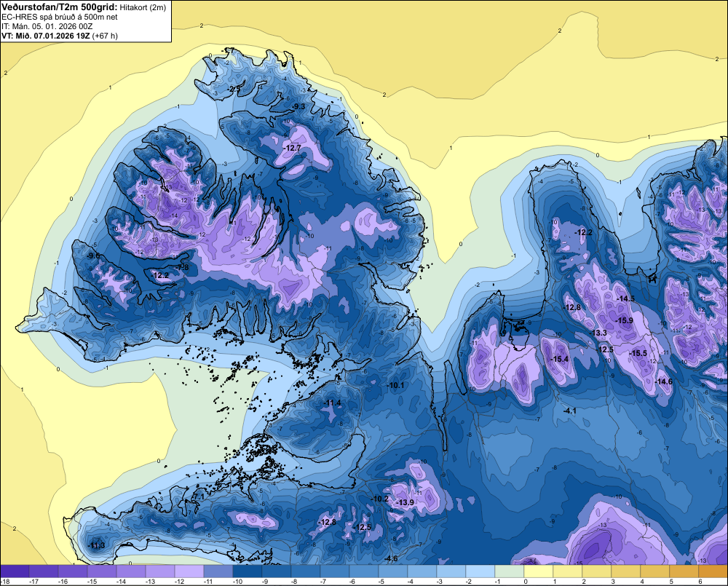Click the -15.5 temperature value on the map
Screen dimensions: 728x586
tap(638, 353)
